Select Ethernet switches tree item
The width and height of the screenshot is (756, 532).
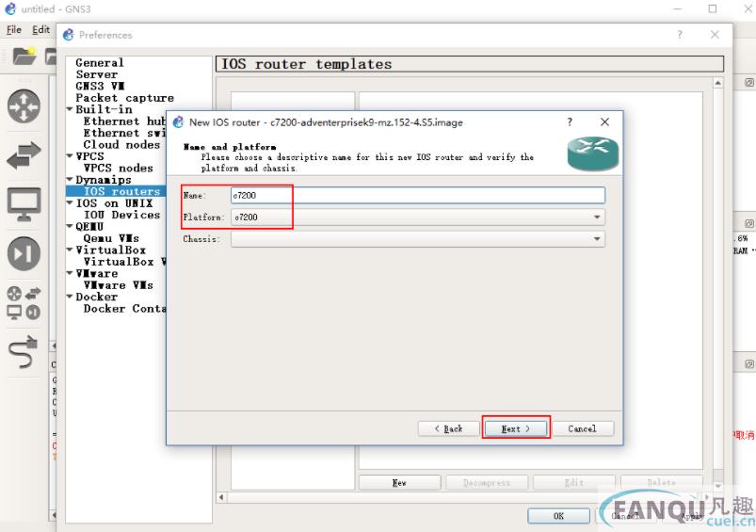pos(124,133)
